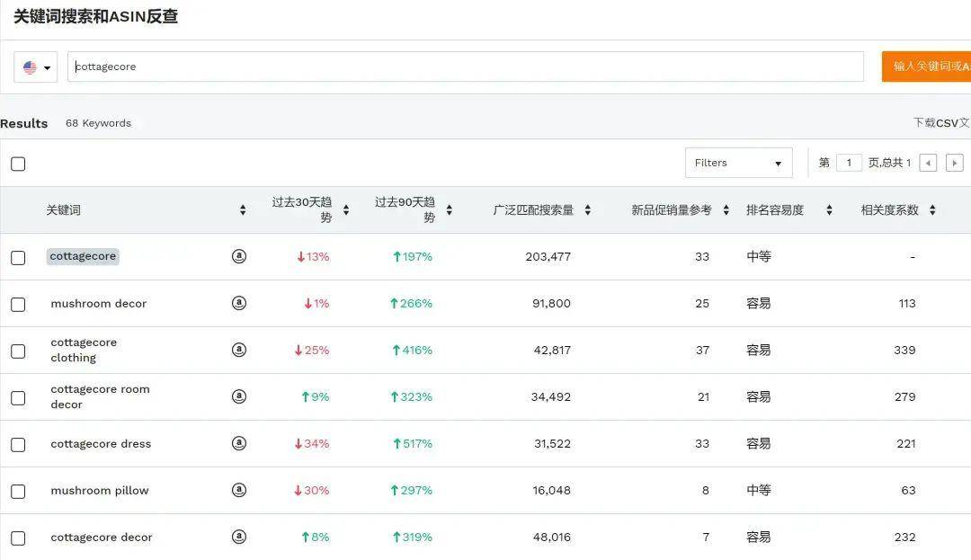The height and width of the screenshot is (560, 971).
Task: Sort by 关键词 column arrows
Action: click(243, 210)
